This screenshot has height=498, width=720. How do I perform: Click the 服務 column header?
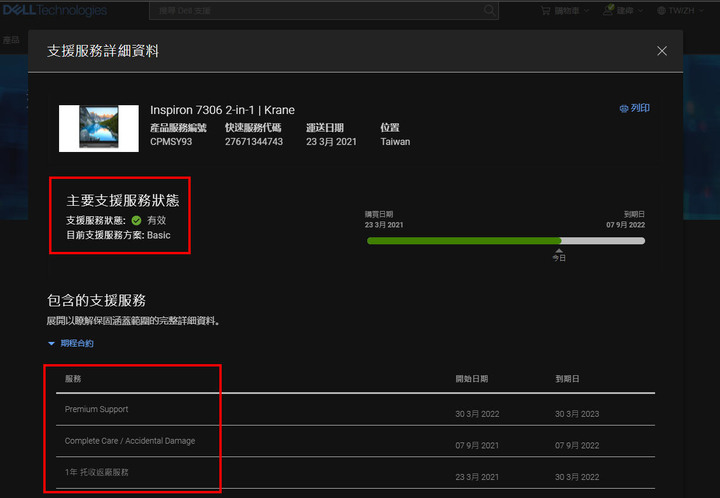tap(73, 379)
